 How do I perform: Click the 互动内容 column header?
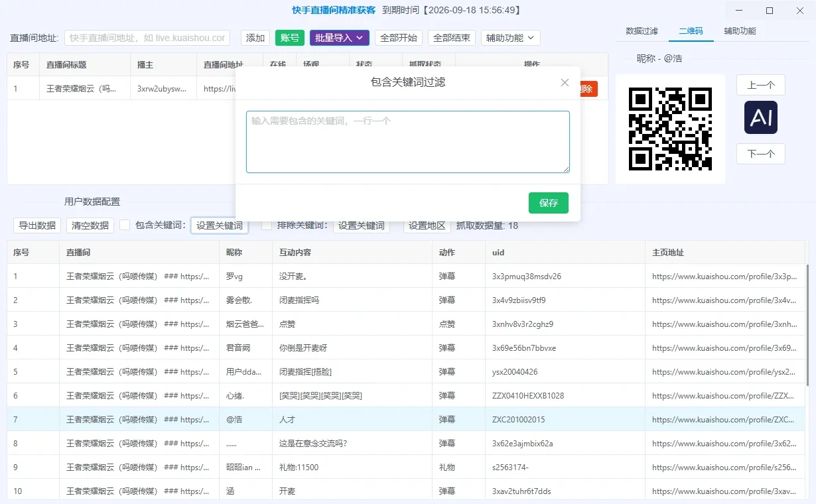(352, 253)
